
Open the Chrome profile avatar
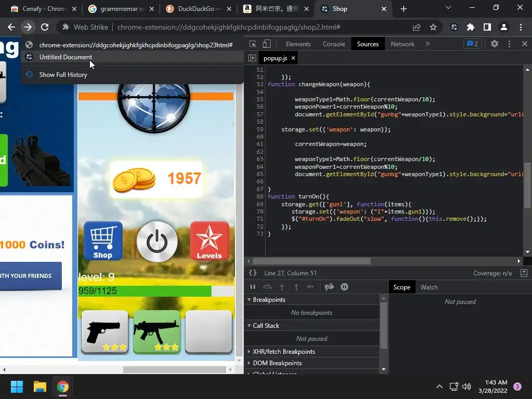(504, 27)
